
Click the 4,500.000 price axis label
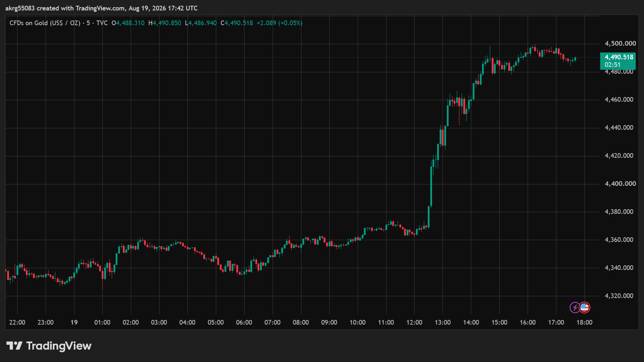(x=620, y=43)
